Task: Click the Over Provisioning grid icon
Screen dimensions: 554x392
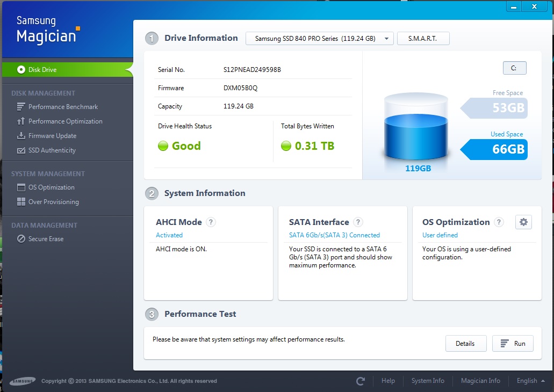Action: coord(21,202)
